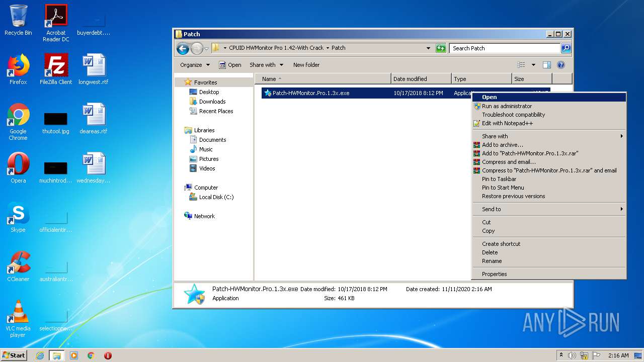Open the Recycle Bin desktop icon

coord(18,20)
